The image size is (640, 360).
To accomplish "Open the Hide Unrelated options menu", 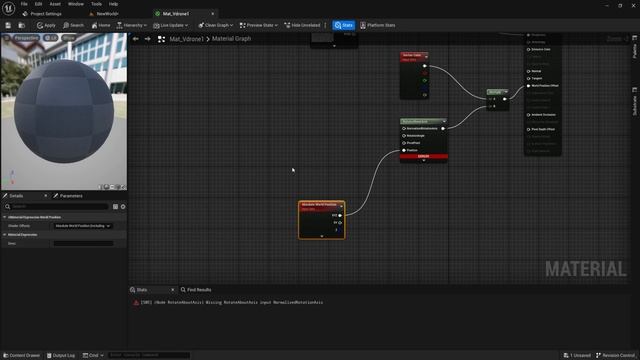I will point(325,25).
